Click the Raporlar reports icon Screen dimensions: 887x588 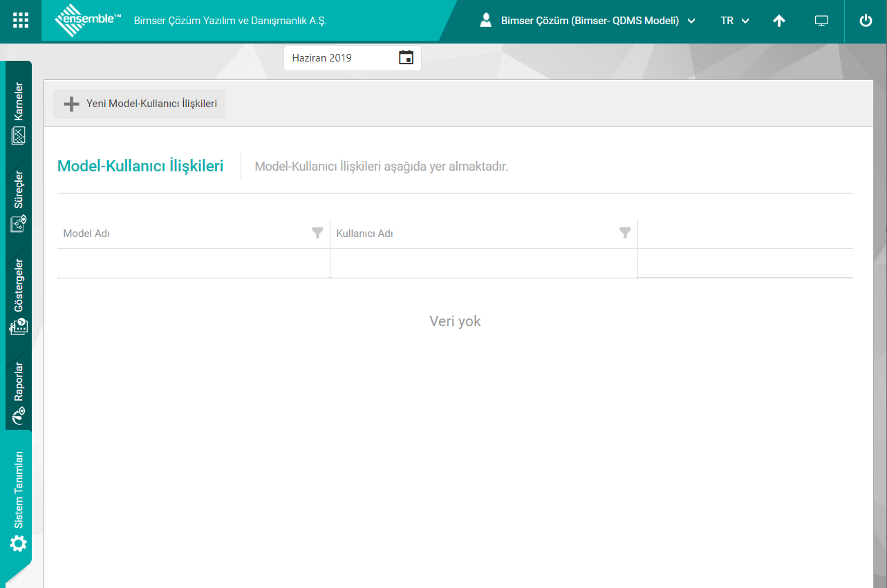(19, 415)
